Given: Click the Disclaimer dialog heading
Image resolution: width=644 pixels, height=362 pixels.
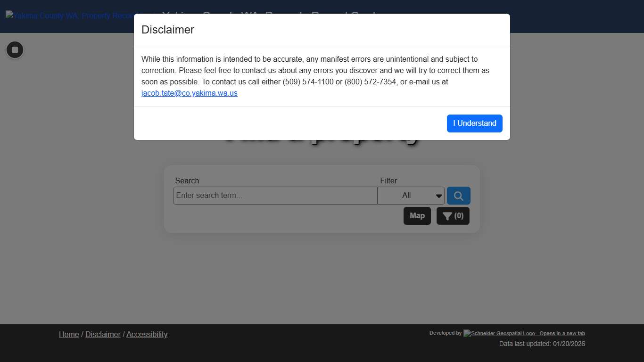Looking at the screenshot, I should pyautogui.click(x=168, y=30).
